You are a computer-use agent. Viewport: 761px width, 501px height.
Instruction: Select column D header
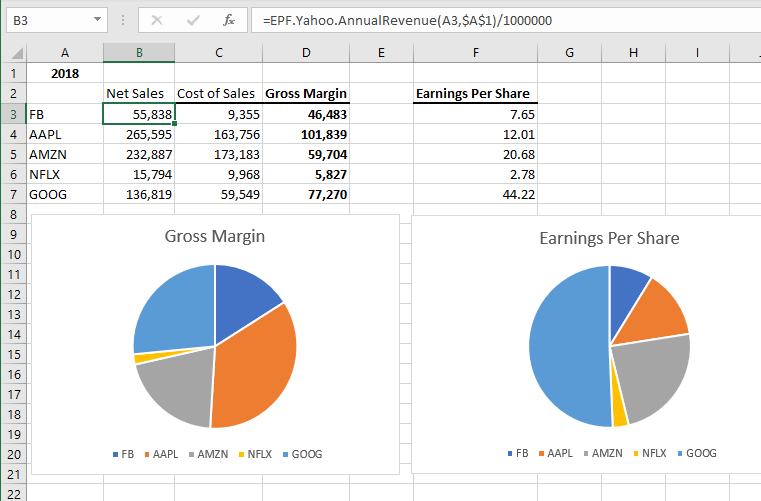pos(306,52)
